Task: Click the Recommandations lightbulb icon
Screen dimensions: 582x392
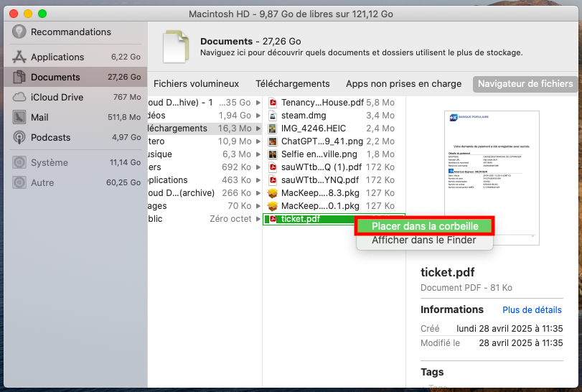Action: (19, 32)
